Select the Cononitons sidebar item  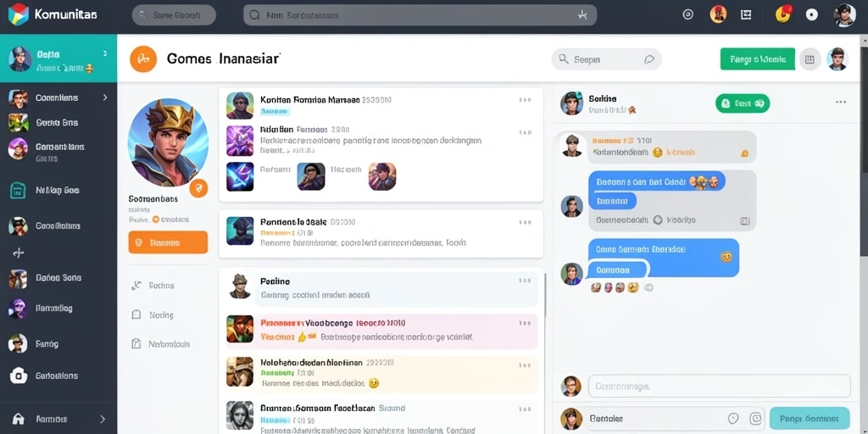[58, 98]
